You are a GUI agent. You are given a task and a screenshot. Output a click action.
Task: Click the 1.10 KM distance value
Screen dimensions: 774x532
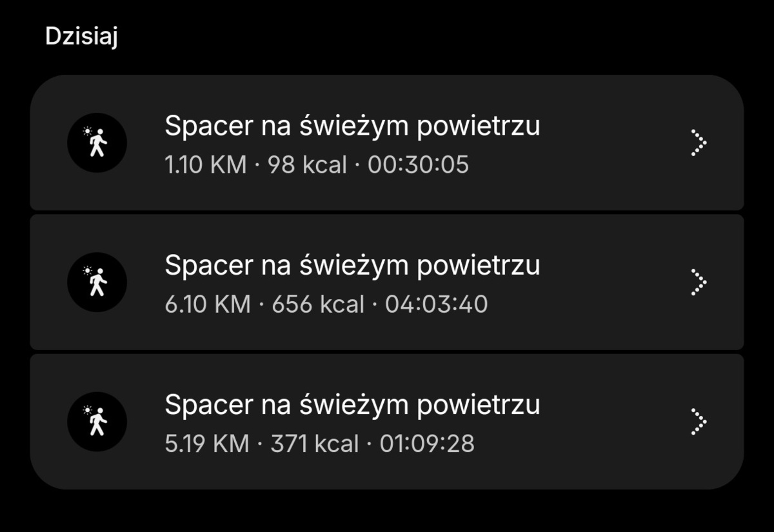206,165
